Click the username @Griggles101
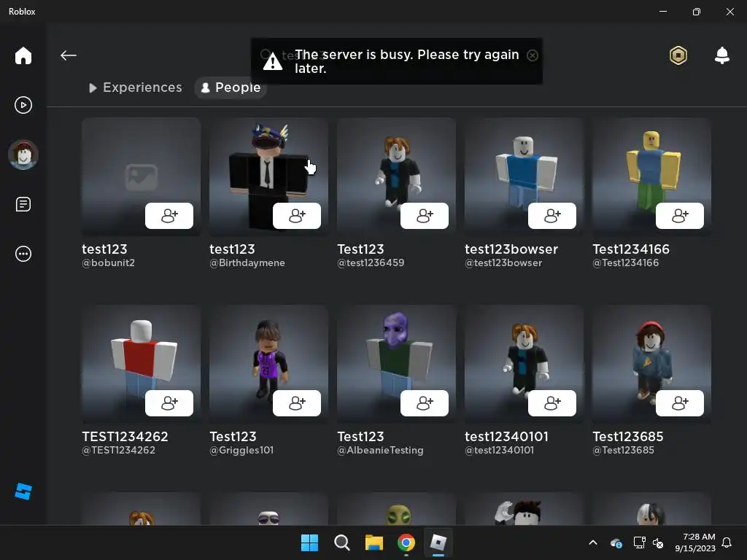 [x=241, y=451]
